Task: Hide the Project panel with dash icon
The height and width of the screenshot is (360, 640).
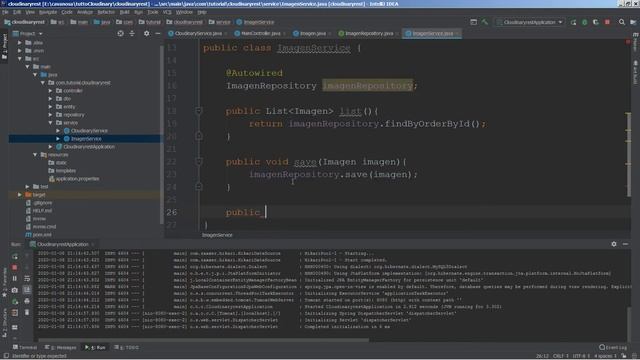Action: click(x=158, y=33)
